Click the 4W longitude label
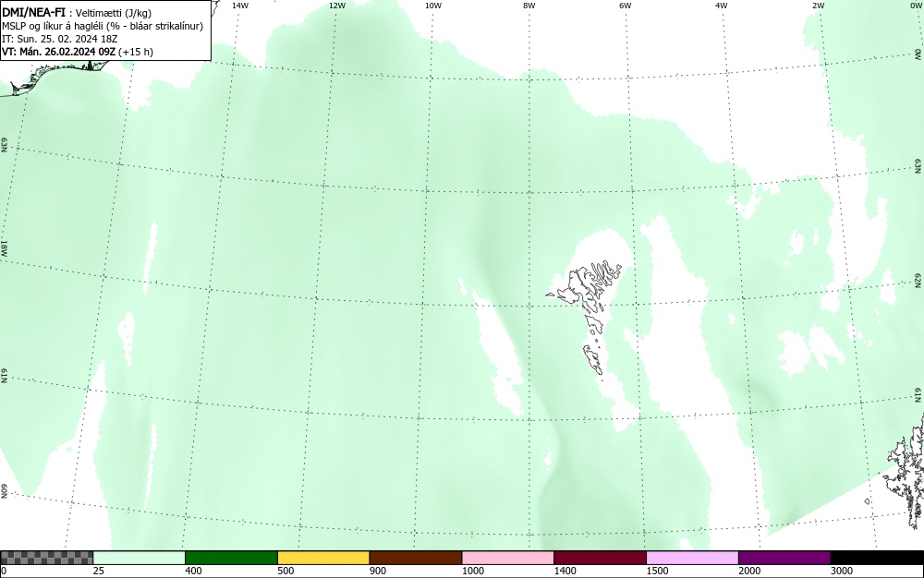Image resolution: width=924 pixels, height=578 pixels. tap(722, 6)
